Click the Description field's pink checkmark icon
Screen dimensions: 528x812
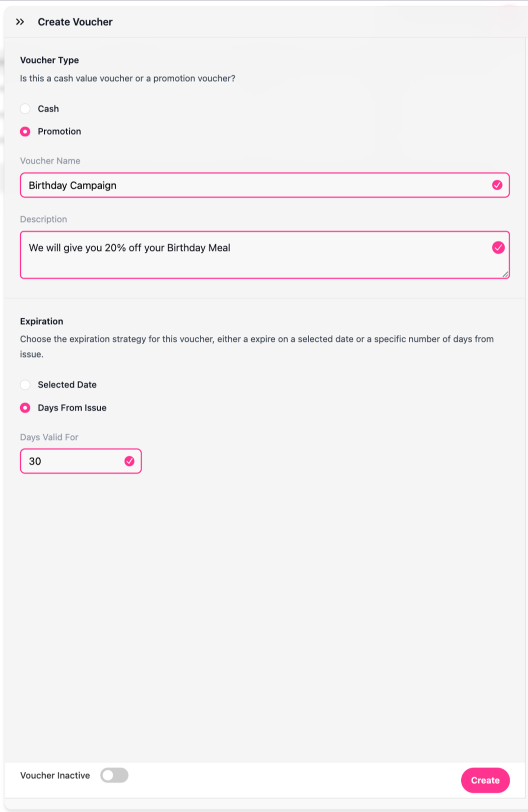tap(498, 247)
